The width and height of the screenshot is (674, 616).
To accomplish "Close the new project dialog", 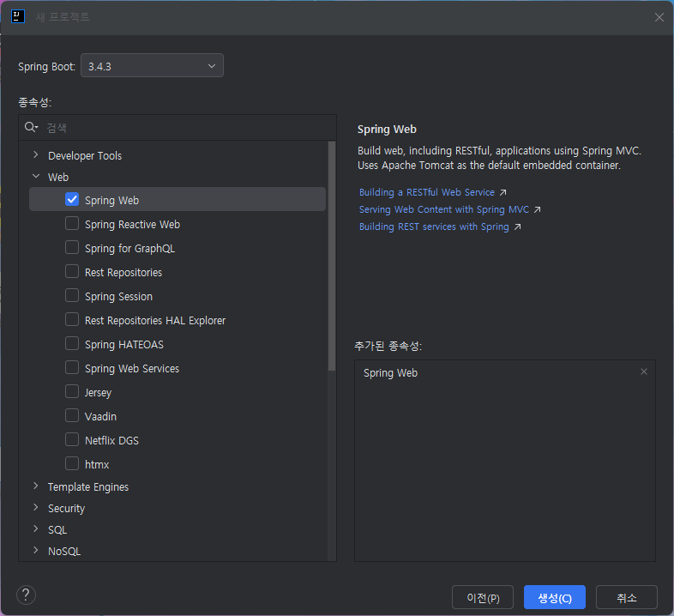I will point(659,17).
